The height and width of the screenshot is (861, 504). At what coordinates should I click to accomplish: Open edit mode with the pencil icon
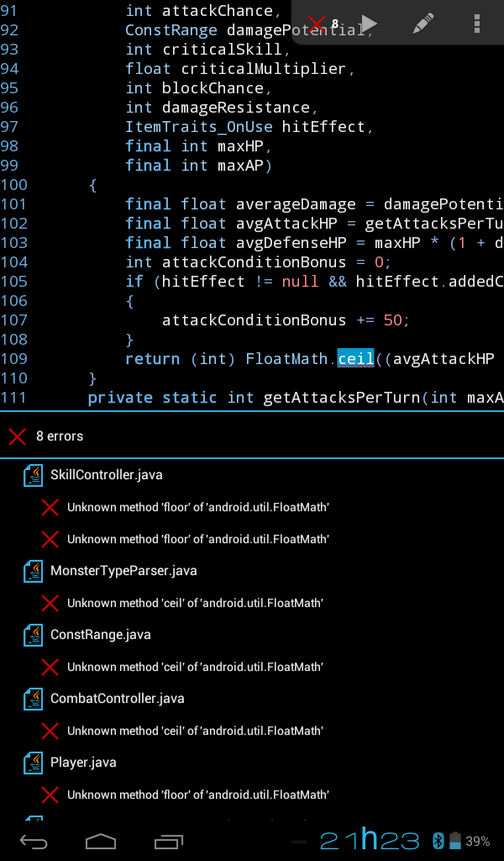pos(423,24)
